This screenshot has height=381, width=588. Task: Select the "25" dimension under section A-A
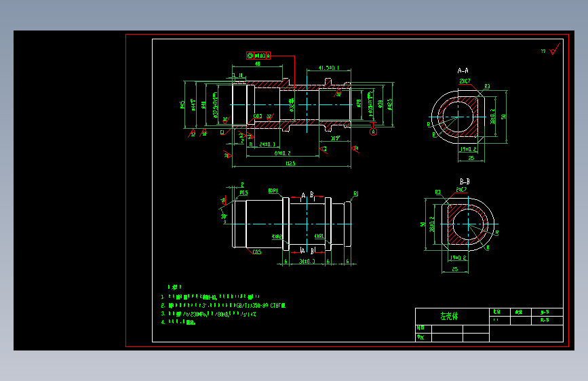point(471,158)
